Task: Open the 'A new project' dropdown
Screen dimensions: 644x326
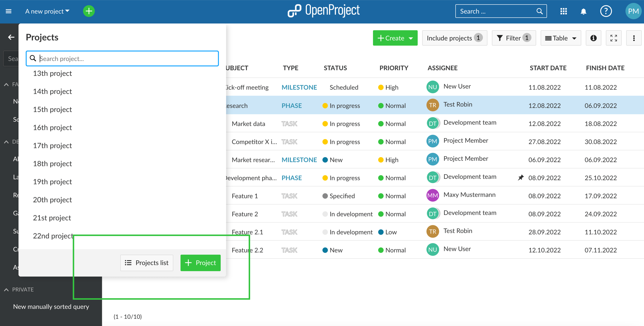Action: 47,11
